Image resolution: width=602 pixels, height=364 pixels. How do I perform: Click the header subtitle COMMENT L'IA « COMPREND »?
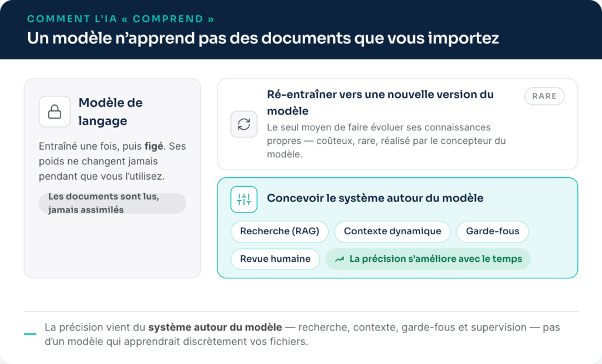pyautogui.click(x=121, y=19)
